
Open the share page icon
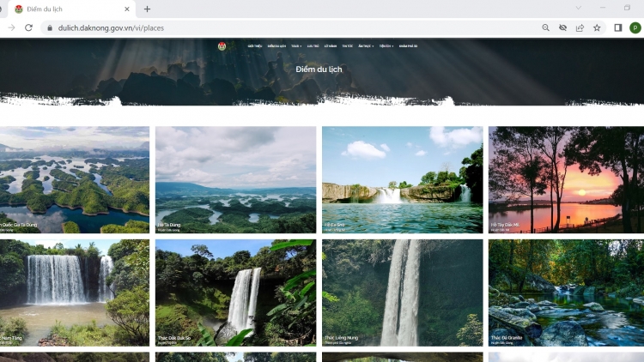click(x=580, y=27)
